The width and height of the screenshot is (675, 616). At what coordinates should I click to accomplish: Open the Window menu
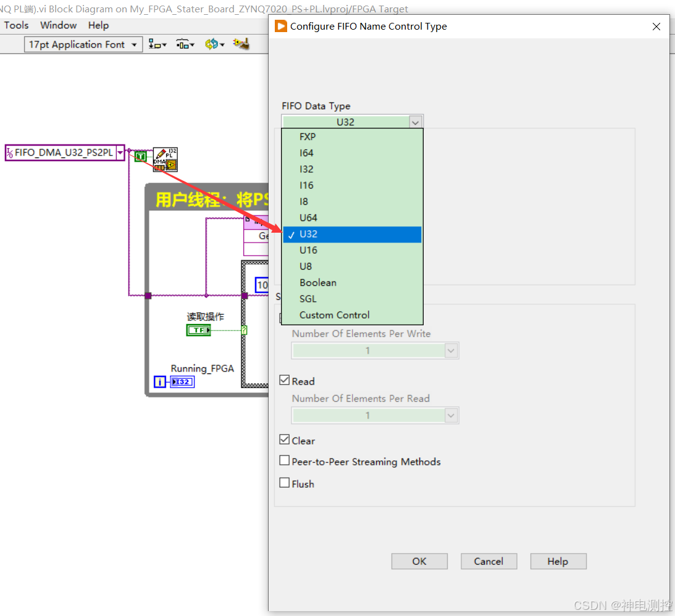(x=58, y=25)
